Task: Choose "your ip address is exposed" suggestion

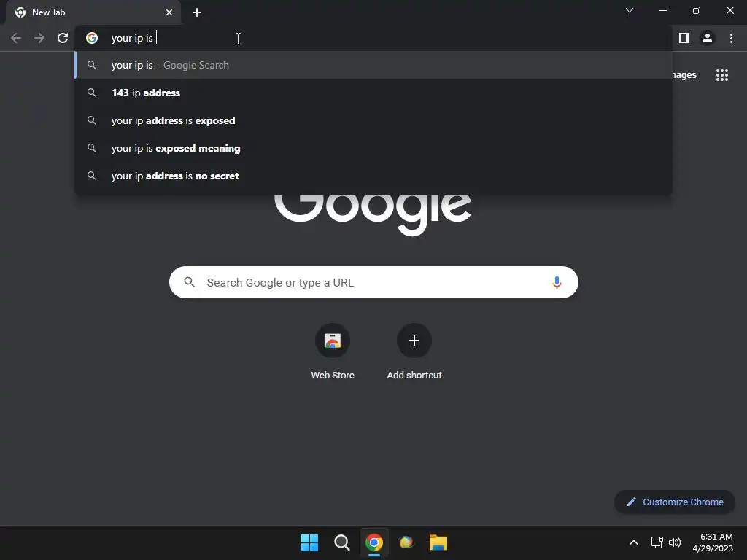Action: click(x=373, y=120)
